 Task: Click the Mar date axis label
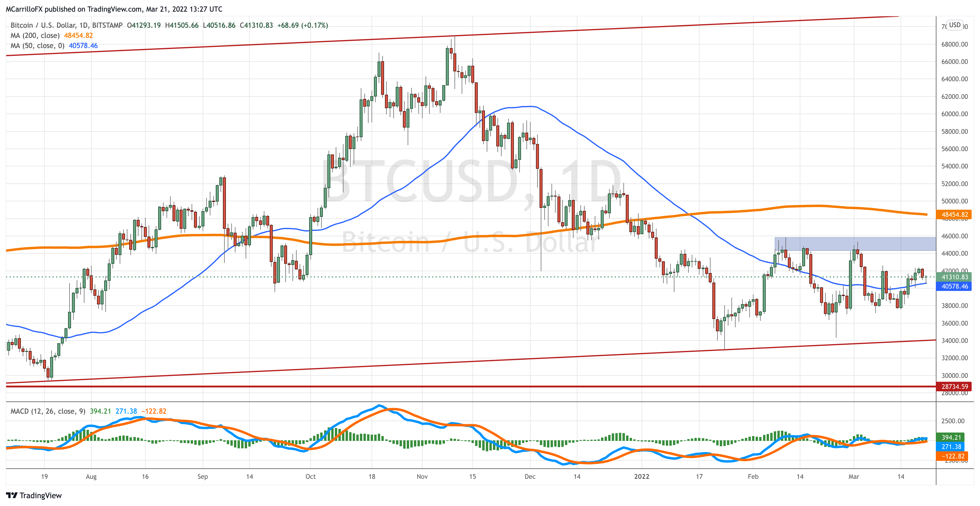854,476
